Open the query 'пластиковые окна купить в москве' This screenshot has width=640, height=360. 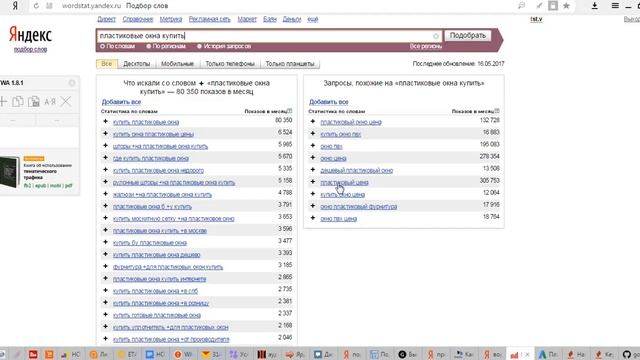tap(160, 231)
